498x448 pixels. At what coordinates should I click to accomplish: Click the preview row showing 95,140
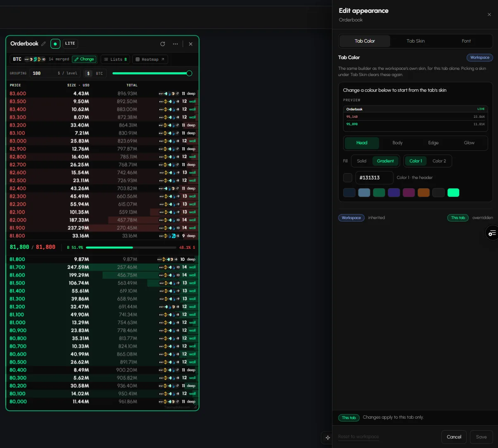(x=415, y=117)
